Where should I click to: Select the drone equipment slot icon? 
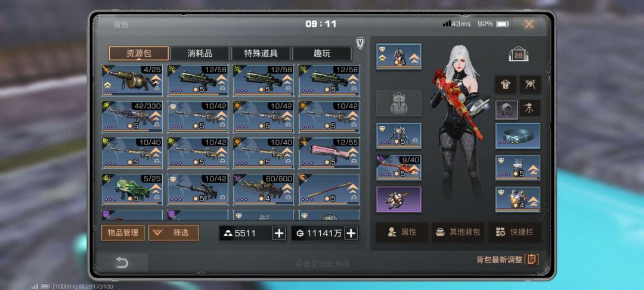(x=530, y=84)
